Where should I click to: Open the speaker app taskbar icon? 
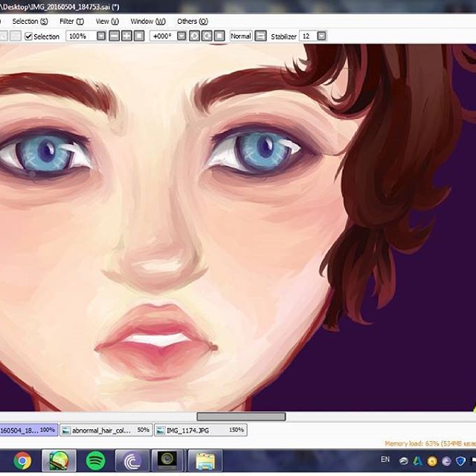(x=167, y=461)
